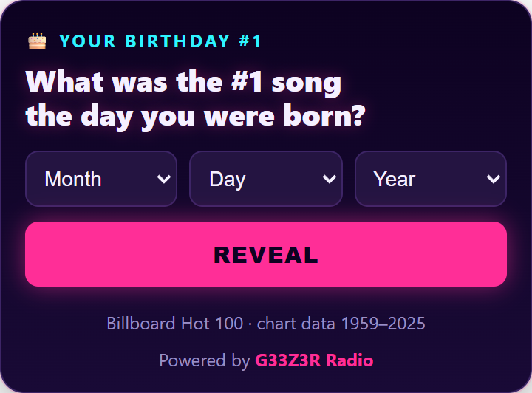Click the word REVEAL on the button
Screen dimensions: 532x393
pos(266,255)
